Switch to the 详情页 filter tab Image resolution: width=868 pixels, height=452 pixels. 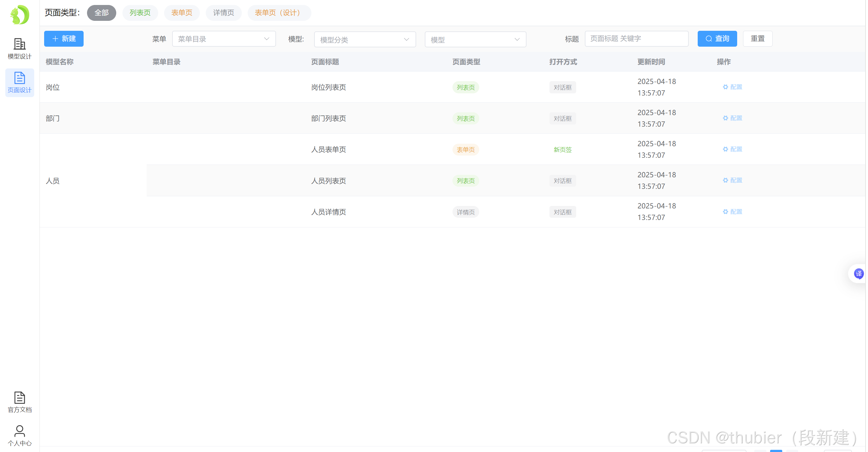pos(223,13)
